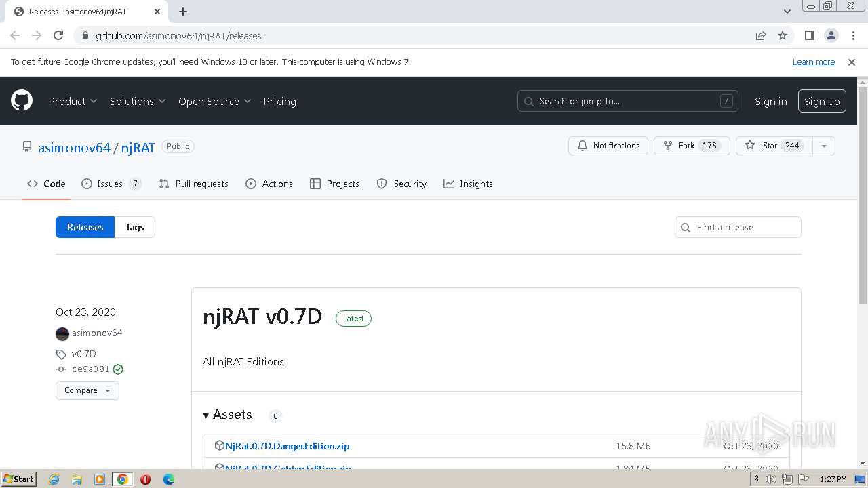Viewport: 868px width, 488px height.
Task: Open the verified commit checkmark badge
Action: click(118, 369)
